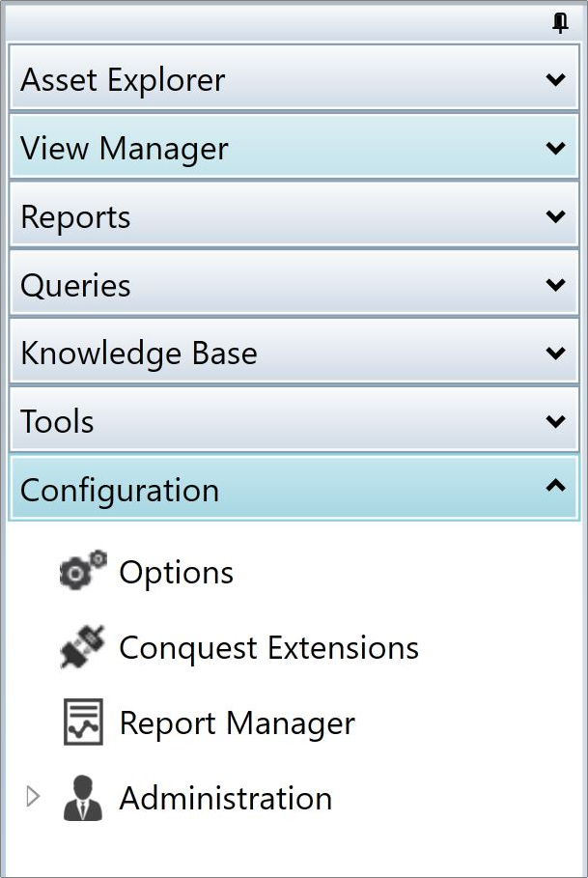Screen dimensions: 588x878
Task: Click the Administration person icon
Action: pos(83,798)
